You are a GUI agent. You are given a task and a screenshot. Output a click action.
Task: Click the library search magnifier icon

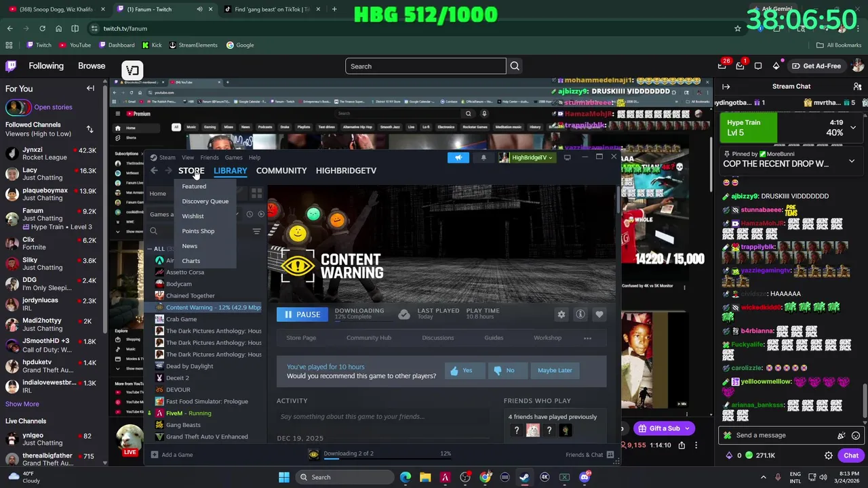coord(154,232)
